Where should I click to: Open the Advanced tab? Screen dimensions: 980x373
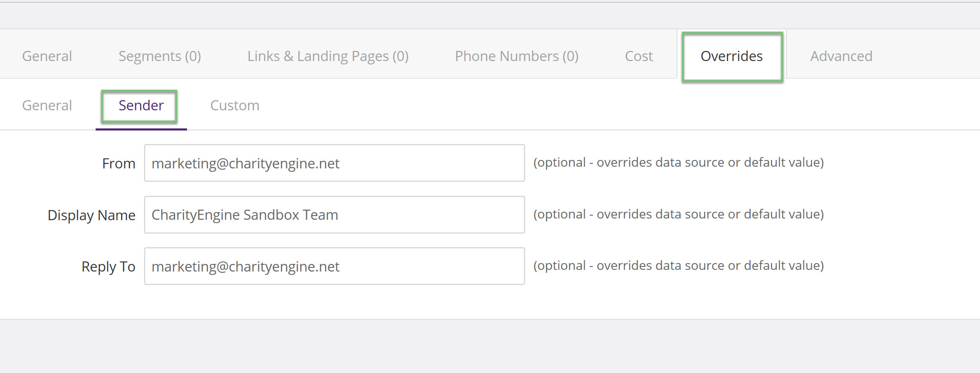(x=841, y=56)
